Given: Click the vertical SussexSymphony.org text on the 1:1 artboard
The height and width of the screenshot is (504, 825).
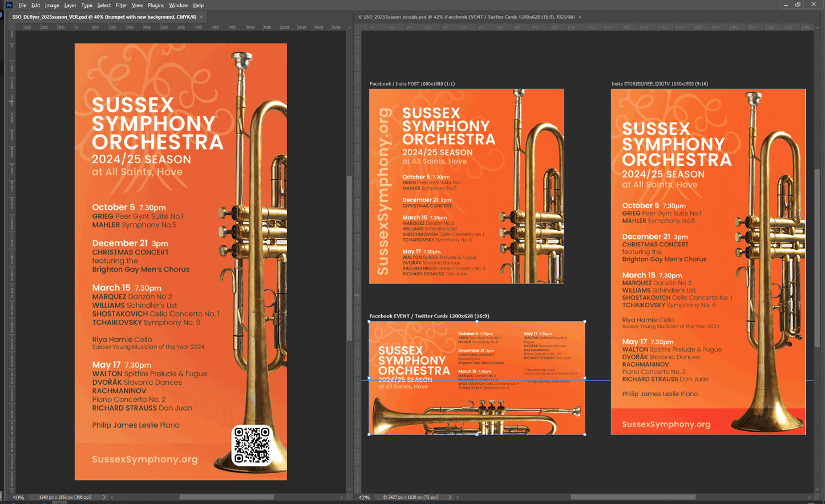Looking at the screenshot, I should pyautogui.click(x=383, y=192).
